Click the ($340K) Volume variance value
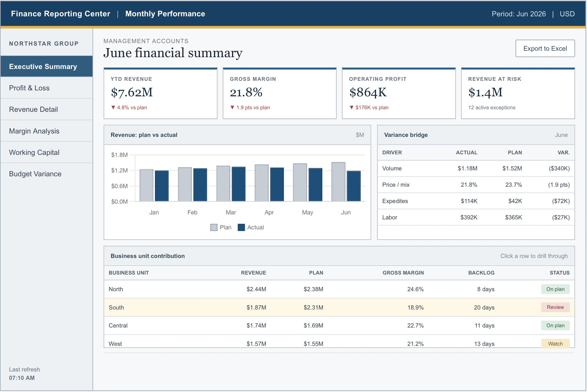This screenshot has height=392, width=587. click(559, 168)
